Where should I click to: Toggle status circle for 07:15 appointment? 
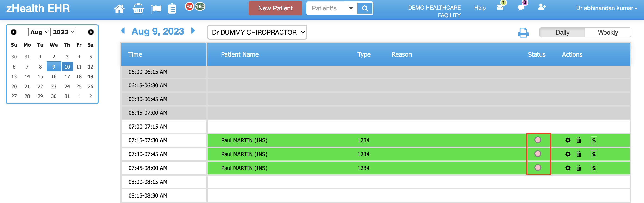[x=538, y=140]
